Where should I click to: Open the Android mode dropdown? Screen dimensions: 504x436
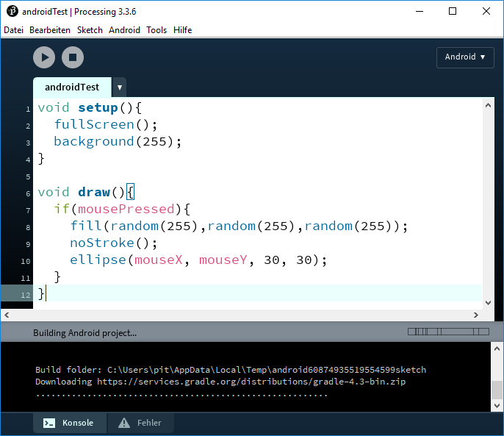(465, 57)
